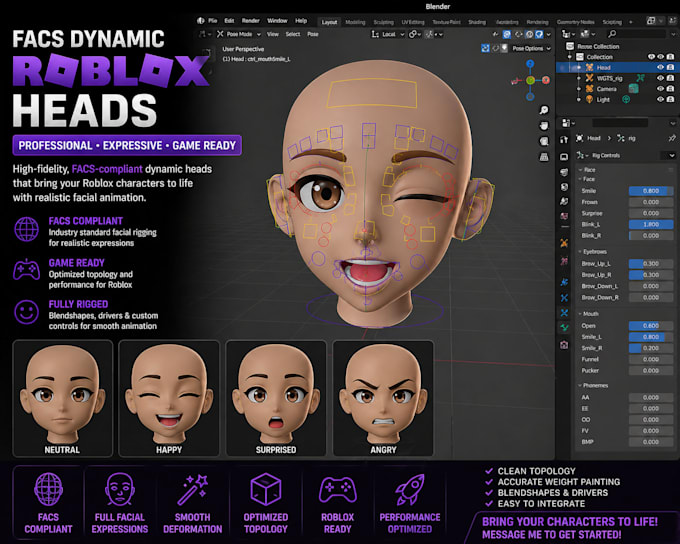Open the File menu
The image size is (680, 544).
pos(212,21)
